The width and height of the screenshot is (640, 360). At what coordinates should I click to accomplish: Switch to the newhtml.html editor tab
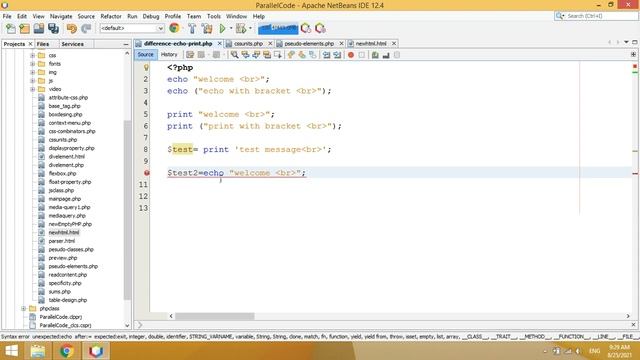371,43
